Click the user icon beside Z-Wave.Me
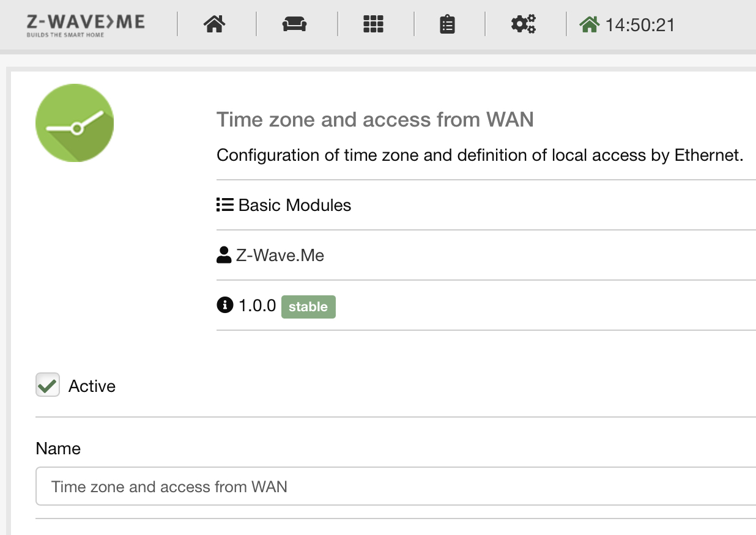Screen dimensions: 756x535 click(224, 255)
